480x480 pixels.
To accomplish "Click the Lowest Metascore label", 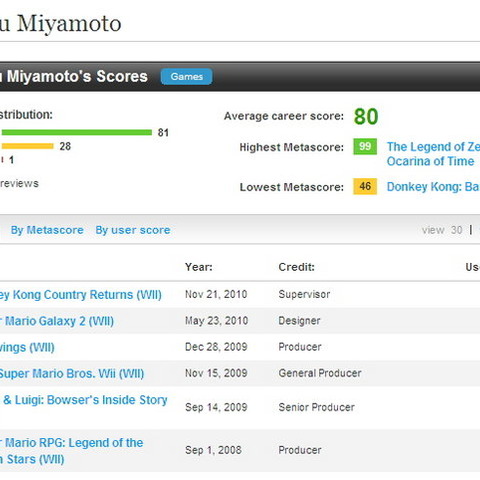I will tap(292, 187).
